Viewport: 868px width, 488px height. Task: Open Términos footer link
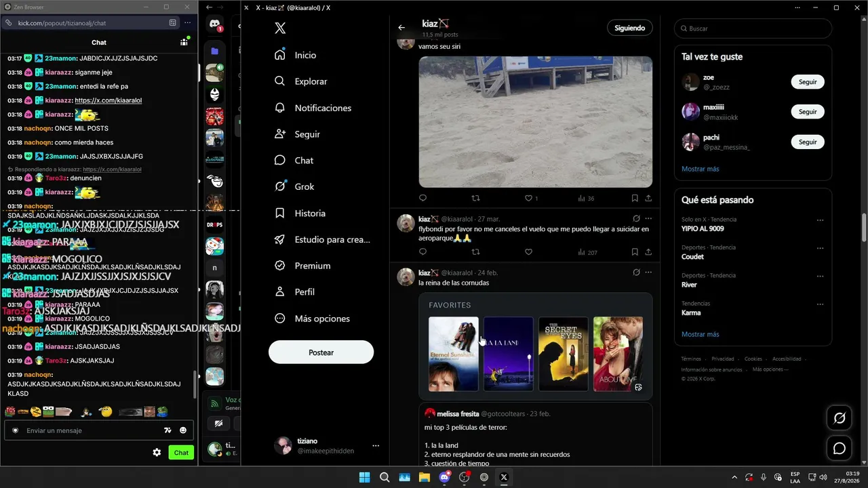(691, 359)
